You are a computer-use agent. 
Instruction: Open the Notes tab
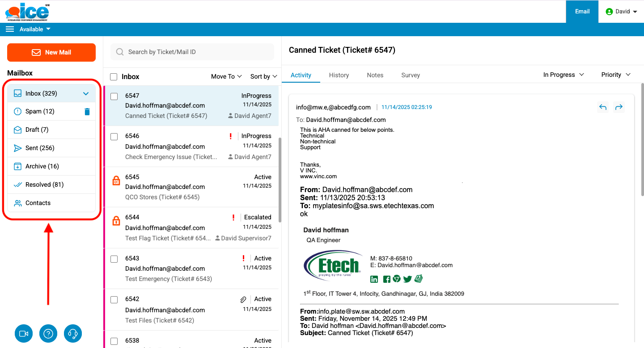coord(375,75)
